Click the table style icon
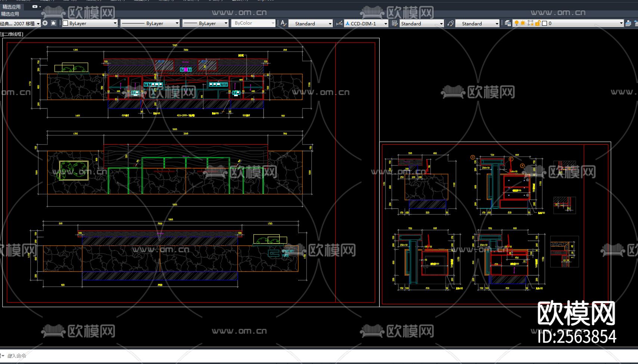 click(x=395, y=23)
